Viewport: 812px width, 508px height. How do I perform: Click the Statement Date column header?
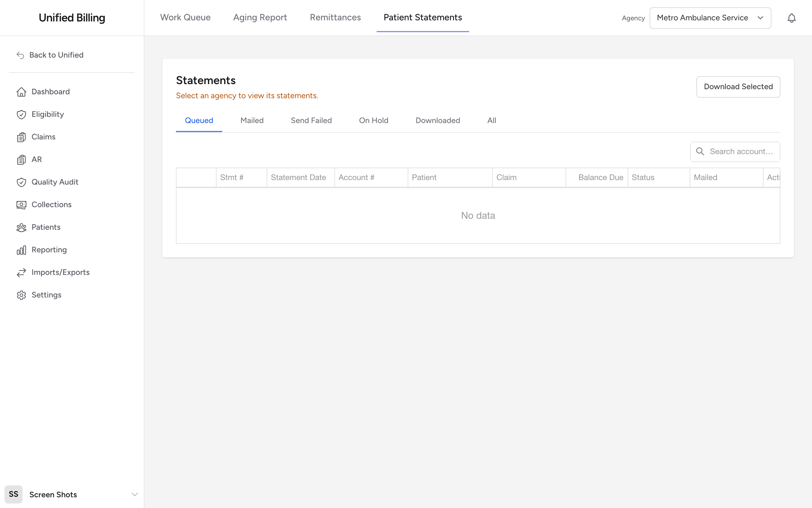click(x=301, y=178)
